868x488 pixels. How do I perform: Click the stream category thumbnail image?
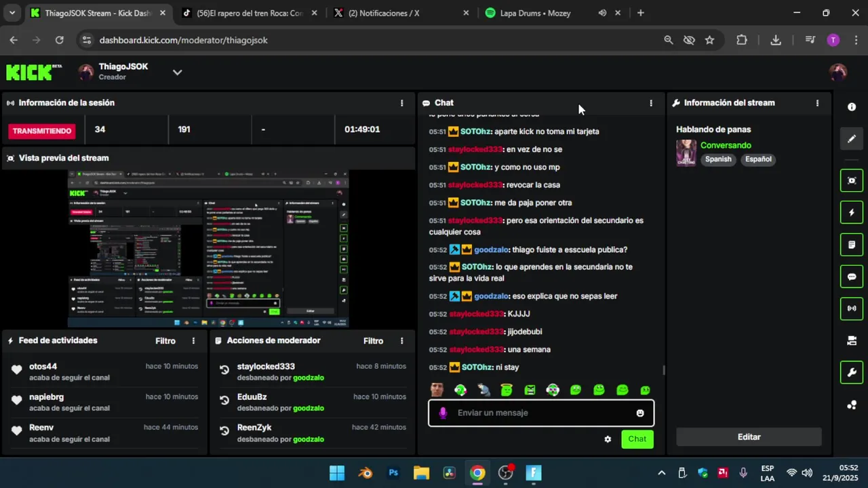[x=686, y=153]
